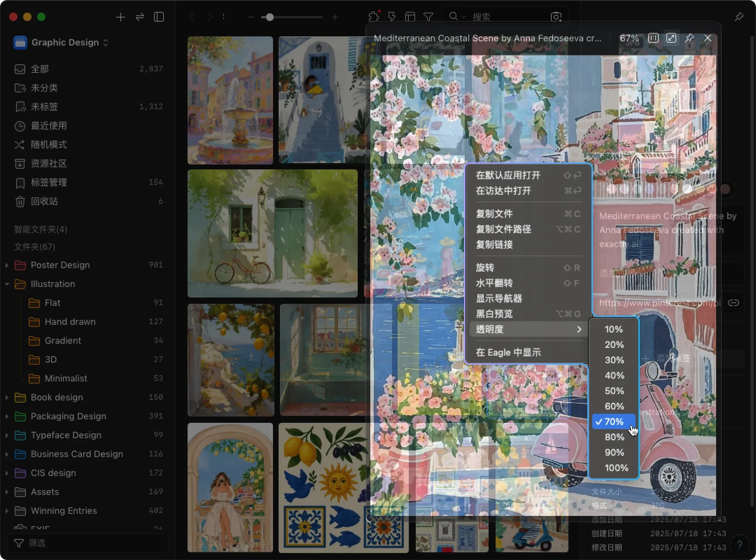Expand the Poster Design folder
The height and width of the screenshot is (560, 756).
pos(7,265)
